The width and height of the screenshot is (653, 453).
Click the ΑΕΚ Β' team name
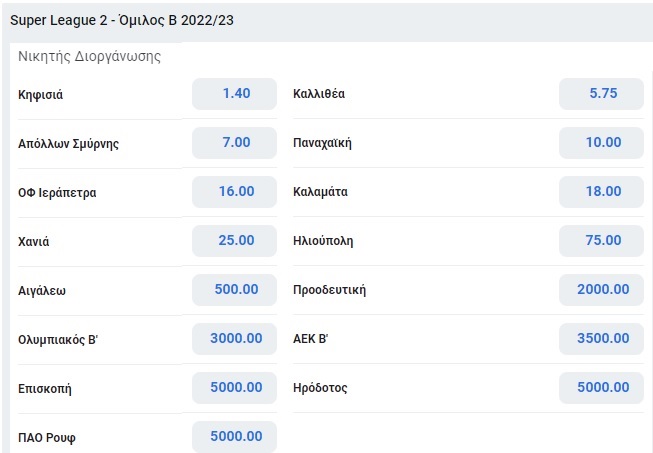coord(310,339)
